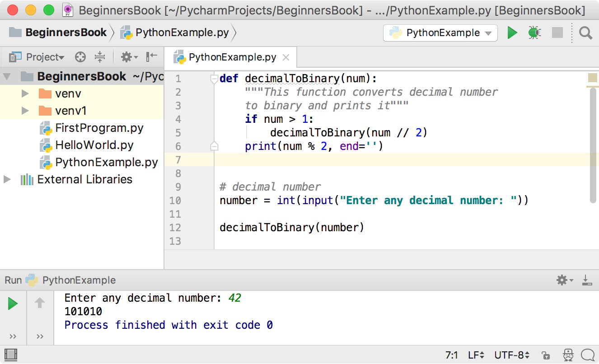599x364 pixels.
Task: Change line separator LF in status bar
Action: pyautogui.click(x=476, y=355)
